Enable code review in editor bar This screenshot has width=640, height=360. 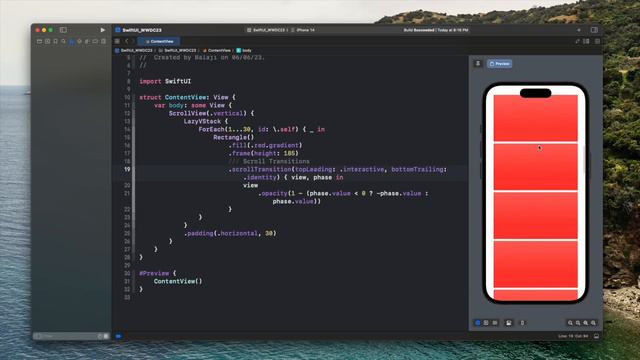click(577, 41)
